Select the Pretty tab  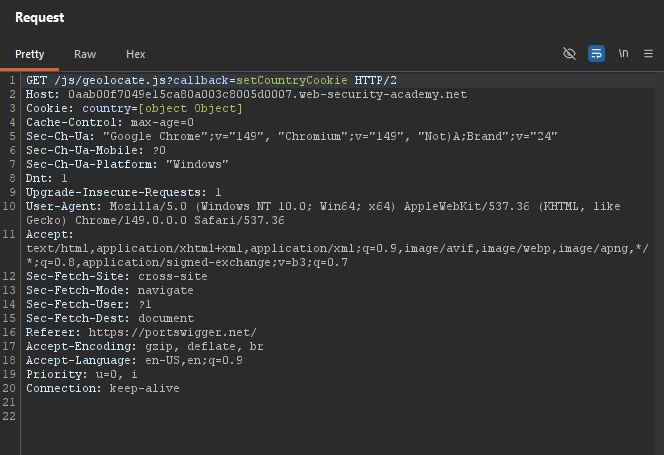pos(30,54)
